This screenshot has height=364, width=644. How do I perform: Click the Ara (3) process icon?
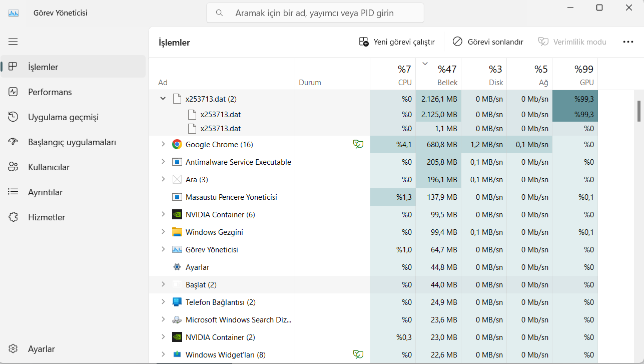coord(177,180)
